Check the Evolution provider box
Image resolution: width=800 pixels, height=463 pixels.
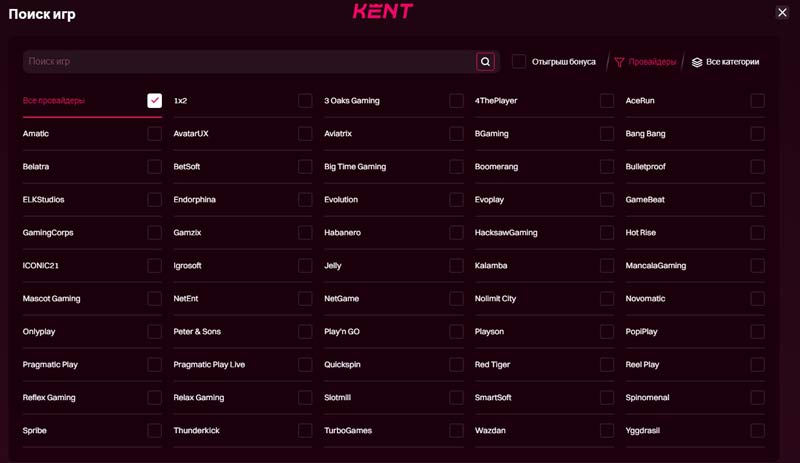click(x=456, y=200)
